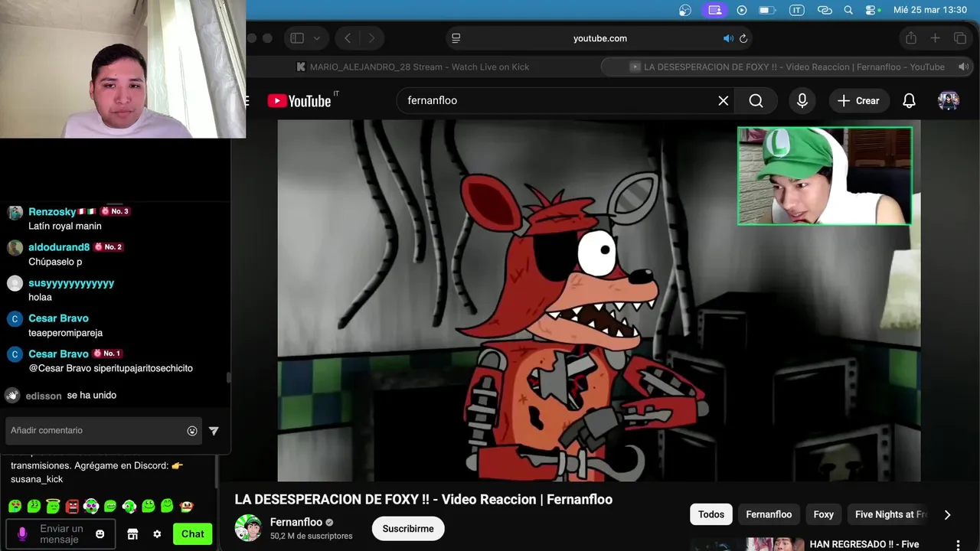Click the green Chat button
Screen dimensions: 980x551
tap(192, 534)
